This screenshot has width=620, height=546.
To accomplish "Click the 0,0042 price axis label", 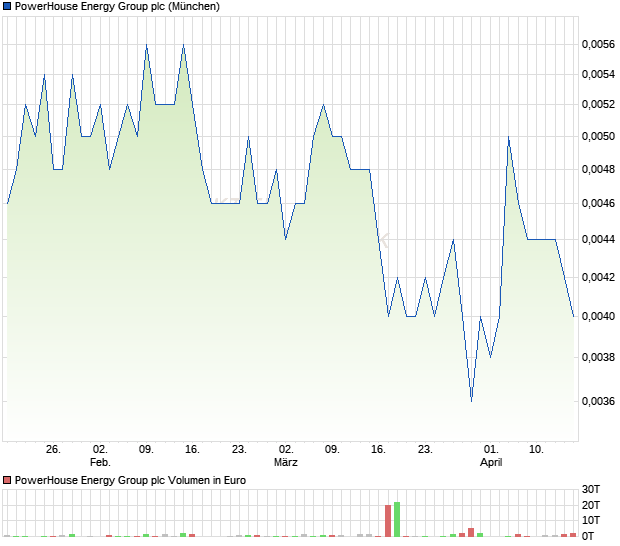I will [598, 277].
